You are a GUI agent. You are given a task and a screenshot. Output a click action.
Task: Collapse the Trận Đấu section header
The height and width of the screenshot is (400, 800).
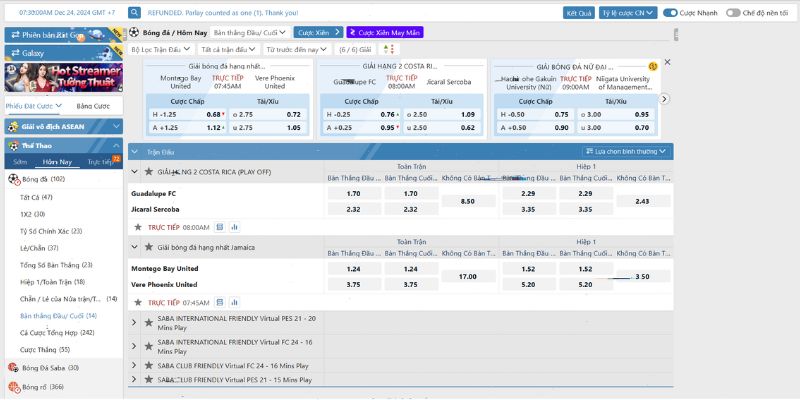[x=135, y=152]
